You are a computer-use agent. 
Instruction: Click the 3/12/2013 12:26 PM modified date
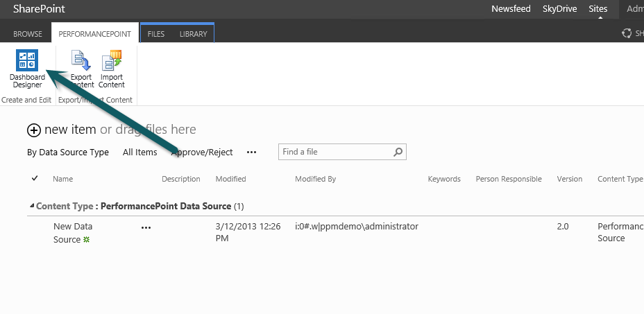coord(248,232)
